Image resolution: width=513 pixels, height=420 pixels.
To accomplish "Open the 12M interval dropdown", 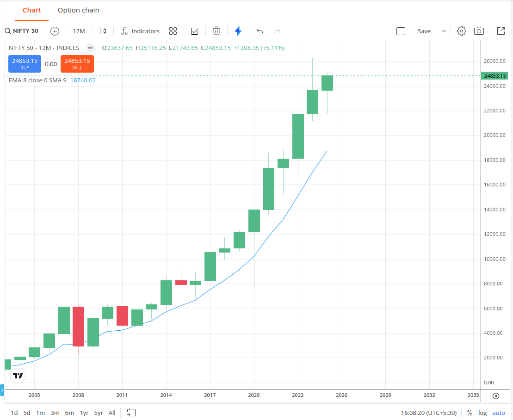I will [x=79, y=31].
